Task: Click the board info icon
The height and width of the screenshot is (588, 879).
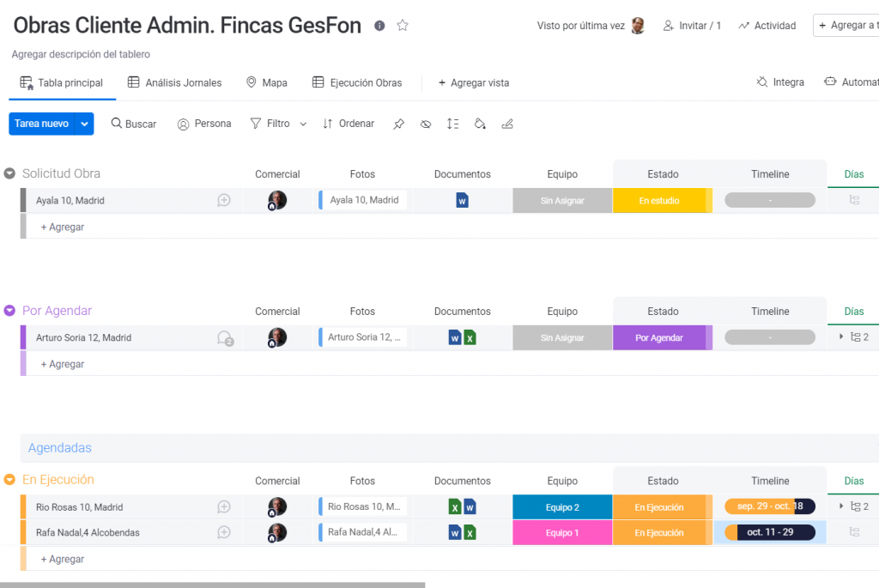Action: [379, 26]
